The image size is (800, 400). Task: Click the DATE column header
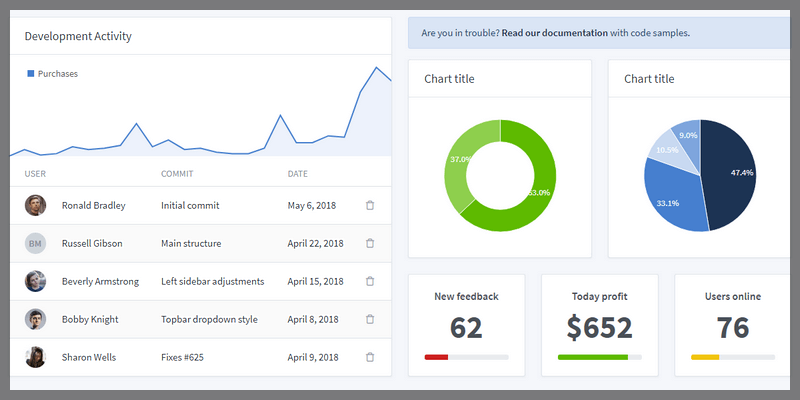[x=297, y=174]
